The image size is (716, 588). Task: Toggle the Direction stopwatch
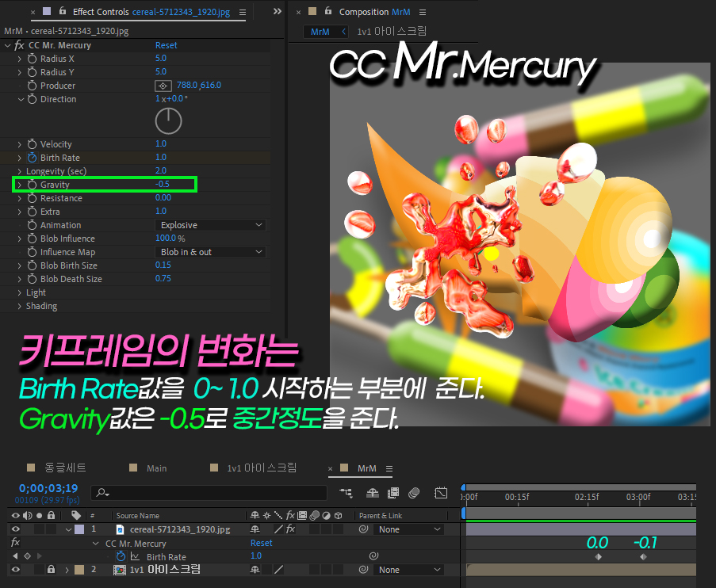tap(32, 99)
